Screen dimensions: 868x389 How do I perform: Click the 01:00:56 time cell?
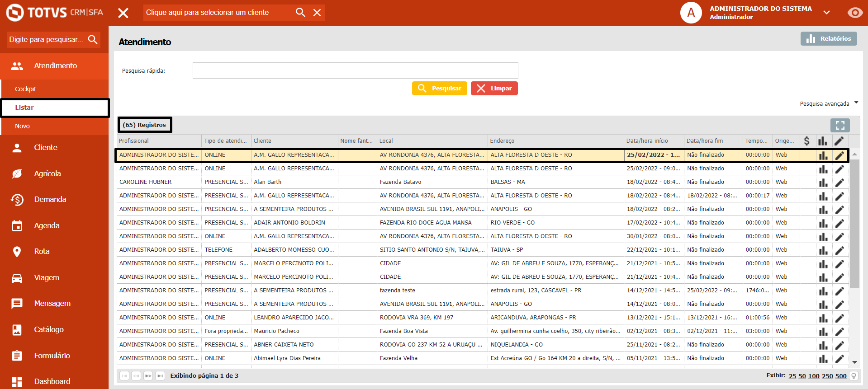[x=758, y=318]
